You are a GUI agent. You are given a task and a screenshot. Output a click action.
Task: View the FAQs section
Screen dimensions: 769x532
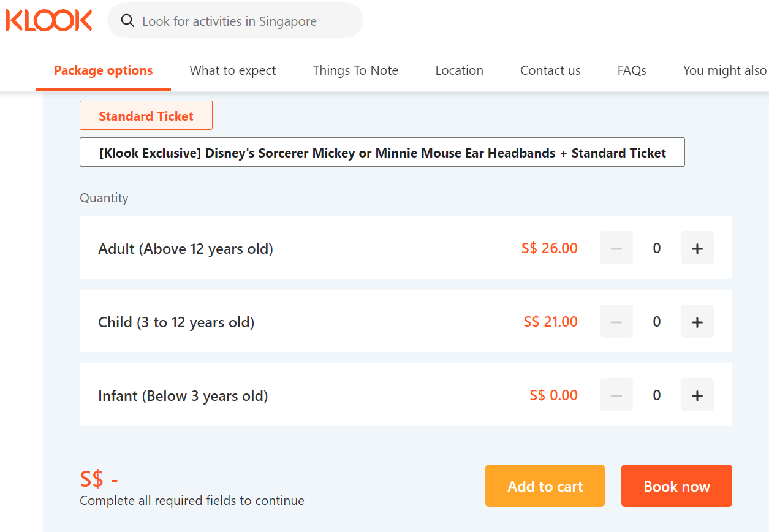[632, 70]
